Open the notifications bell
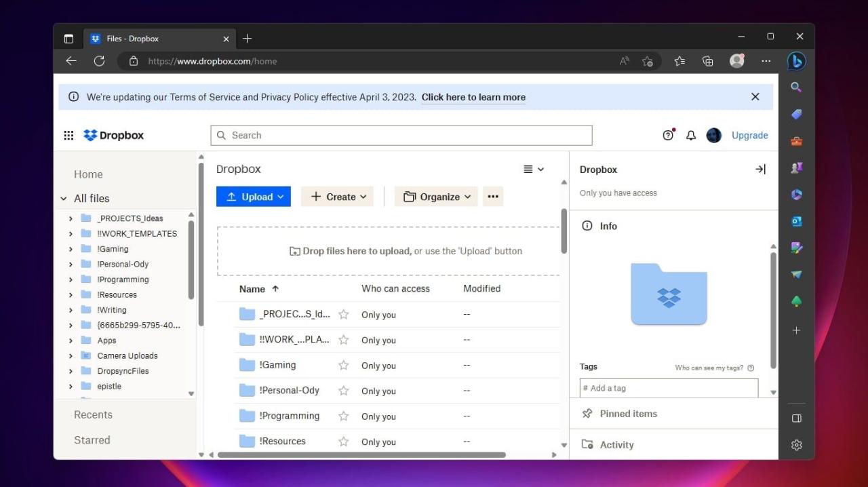868x487 pixels. (x=691, y=135)
